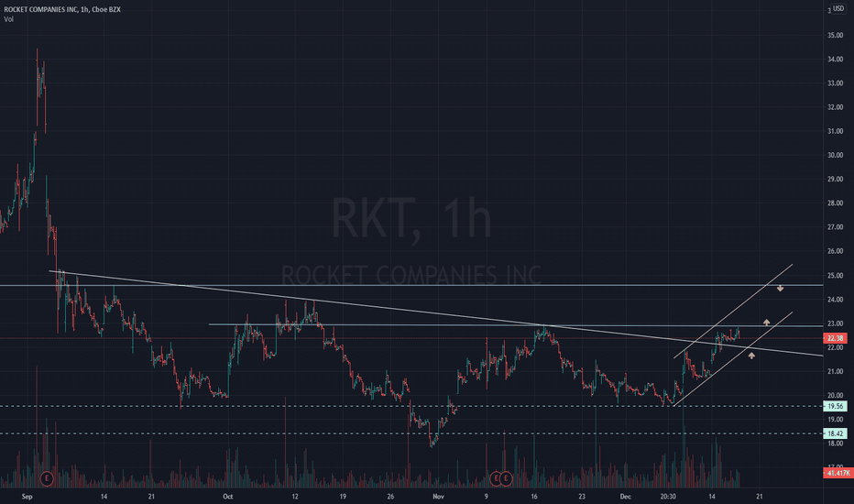Click the 23.00 price axis label

[835, 323]
